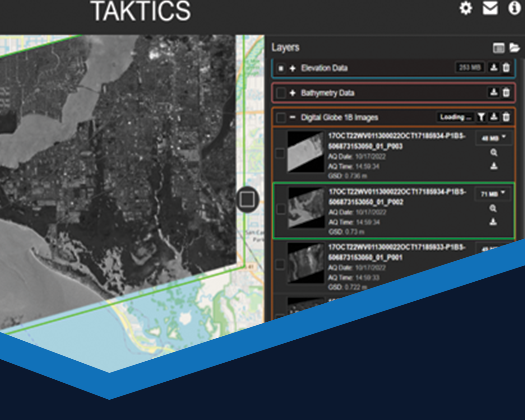Click the 253 MB size badge

(x=470, y=68)
